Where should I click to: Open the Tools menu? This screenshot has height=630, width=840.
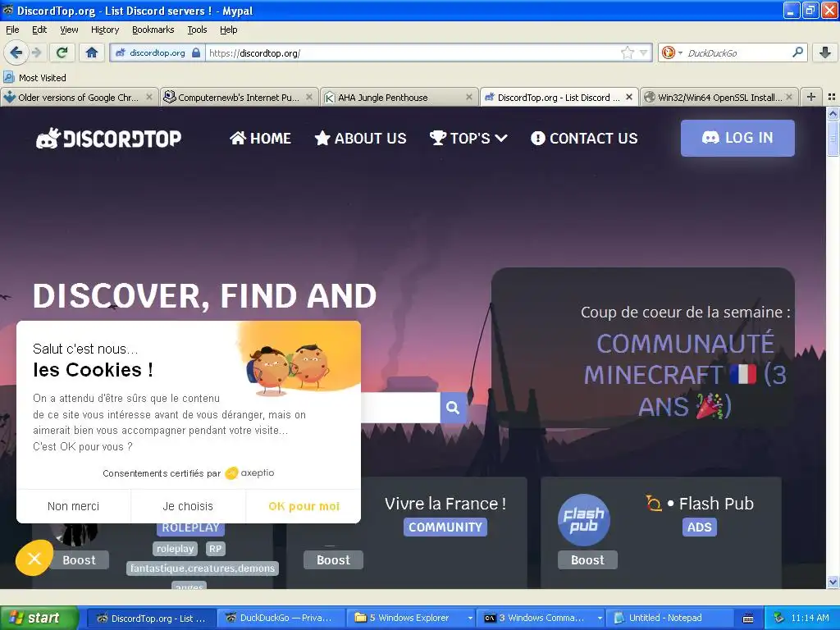click(x=197, y=30)
